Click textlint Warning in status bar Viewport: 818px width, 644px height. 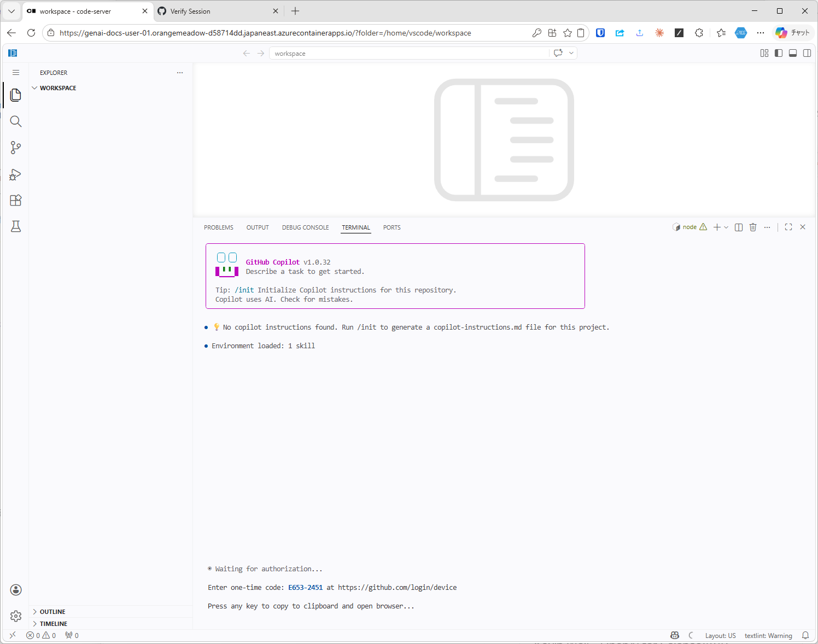pos(768,636)
